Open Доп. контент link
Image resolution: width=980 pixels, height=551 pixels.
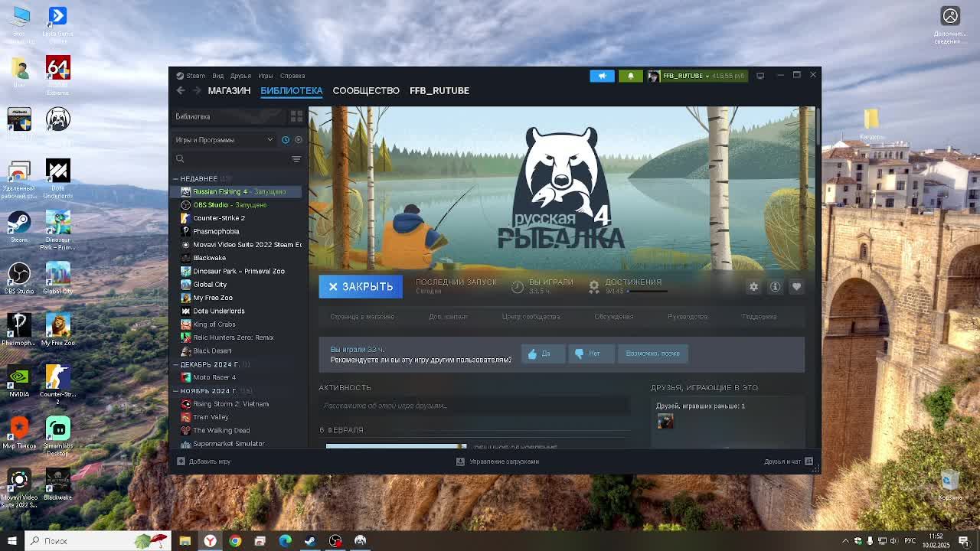click(448, 316)
